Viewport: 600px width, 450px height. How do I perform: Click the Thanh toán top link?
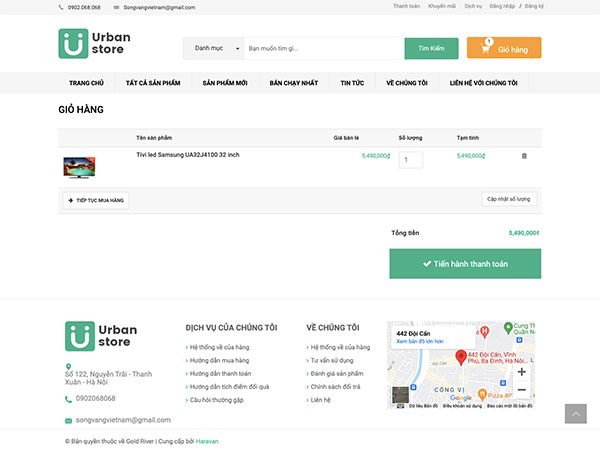pos(406,6)
